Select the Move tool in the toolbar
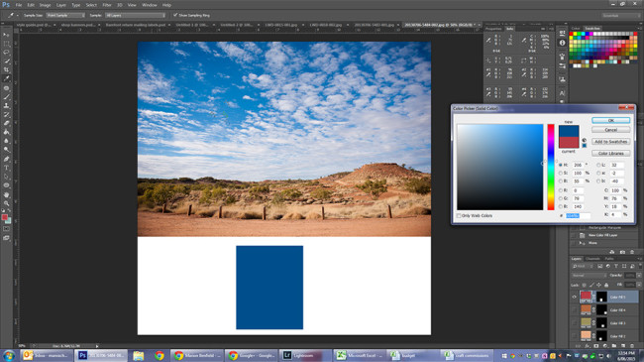Image resolution: width=644 pixels, height=362 pixels. click(x=6, y=35)
